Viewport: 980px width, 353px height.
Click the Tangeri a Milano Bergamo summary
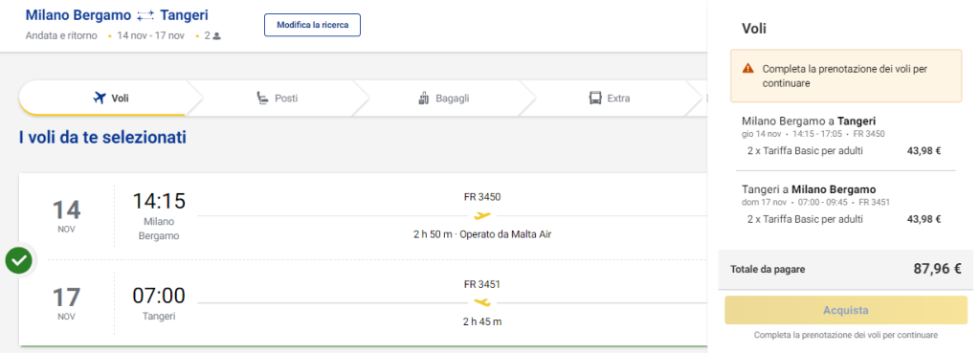pyautogui.click(x=809, y=189)
